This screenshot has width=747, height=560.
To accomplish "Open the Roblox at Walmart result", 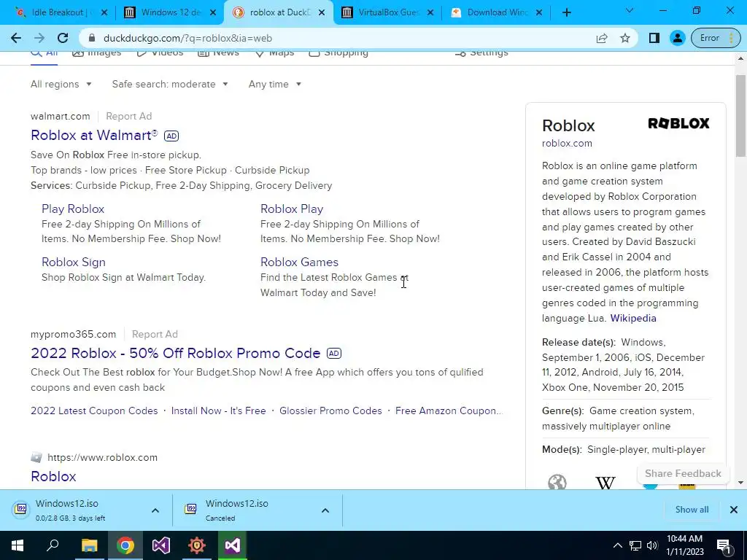I will point(94,135).
